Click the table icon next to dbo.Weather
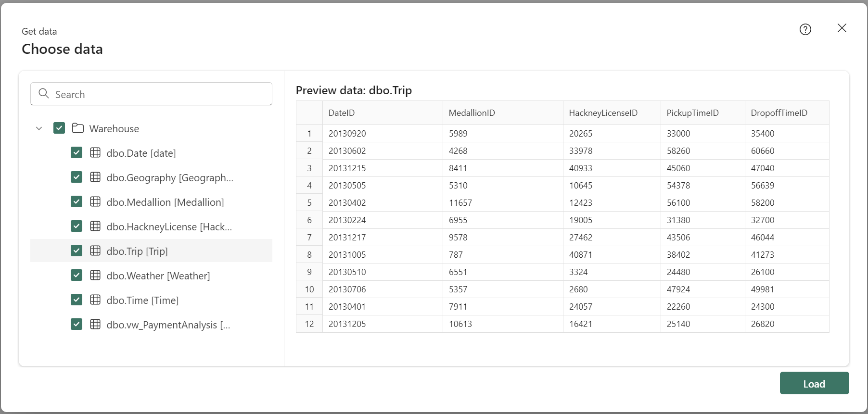This screenshot has width=868, height=414. [95, 276]
